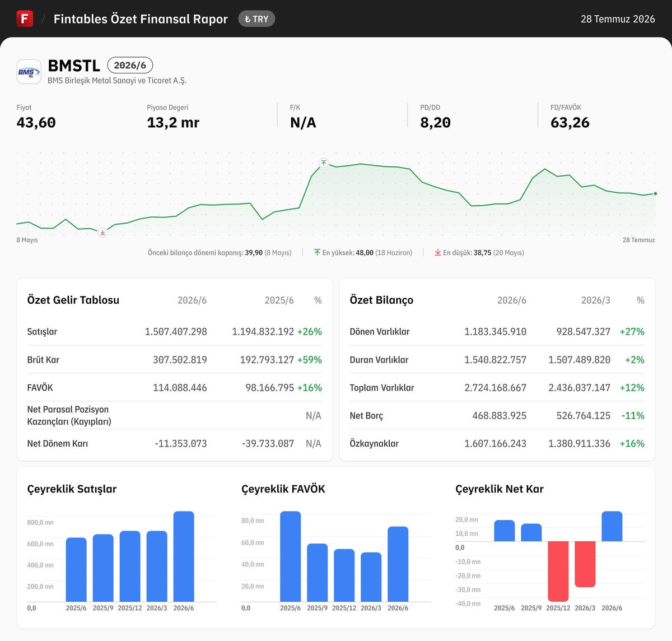Click the Özet Gelir Tablosu heading
Image resolution: width=672 pixels, height=641 pixels.
click(73, 300)
